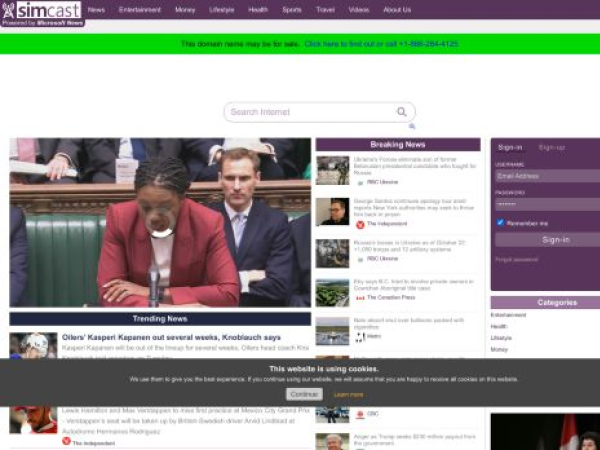Click the simcast logo
600x450 pixels.
tap(42, 12)
